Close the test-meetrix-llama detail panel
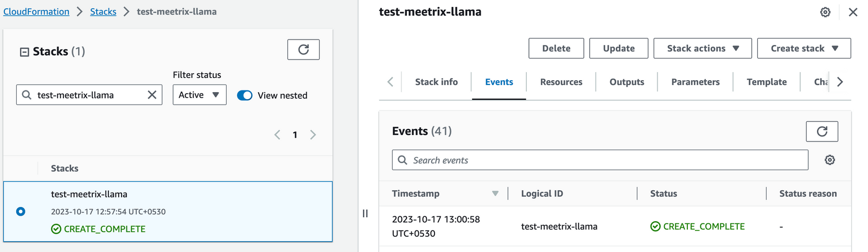 click(853, 12)
